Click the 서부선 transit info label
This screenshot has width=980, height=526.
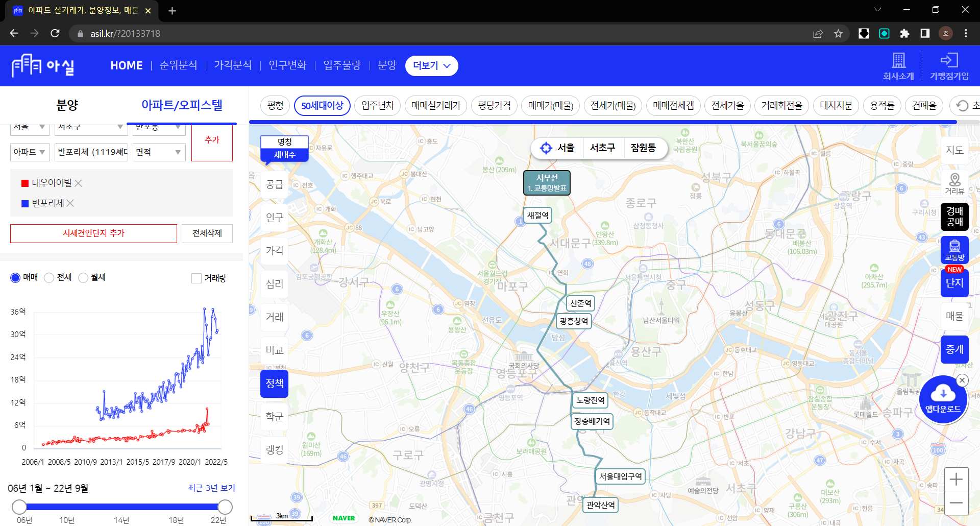coord(547,183)
